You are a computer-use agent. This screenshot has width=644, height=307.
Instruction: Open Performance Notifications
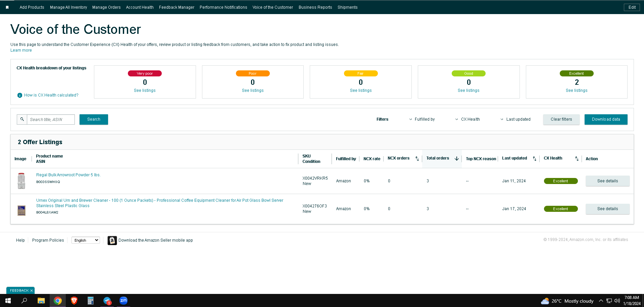[223, 7]
